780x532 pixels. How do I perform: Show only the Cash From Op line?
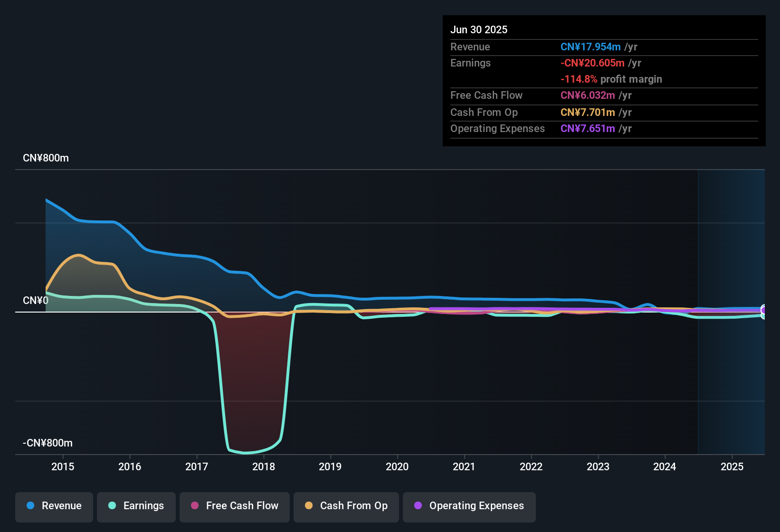click(x=346, y=506)
